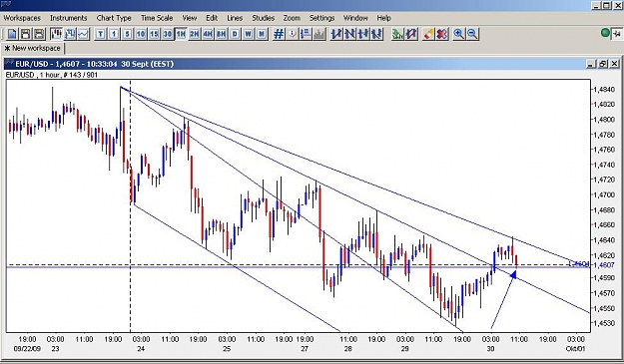Click the first of four line tool icons
The width and height of the screenshot is (624, 364).
pyautogui.click(x=336, y=34)
